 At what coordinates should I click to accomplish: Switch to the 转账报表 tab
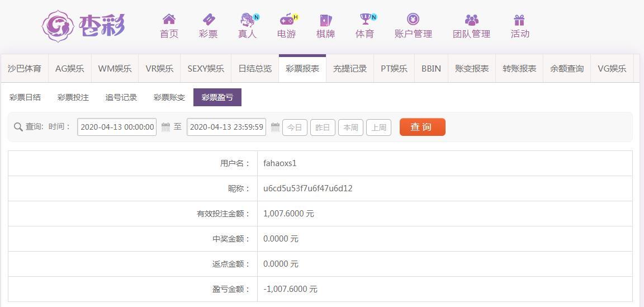519,69
